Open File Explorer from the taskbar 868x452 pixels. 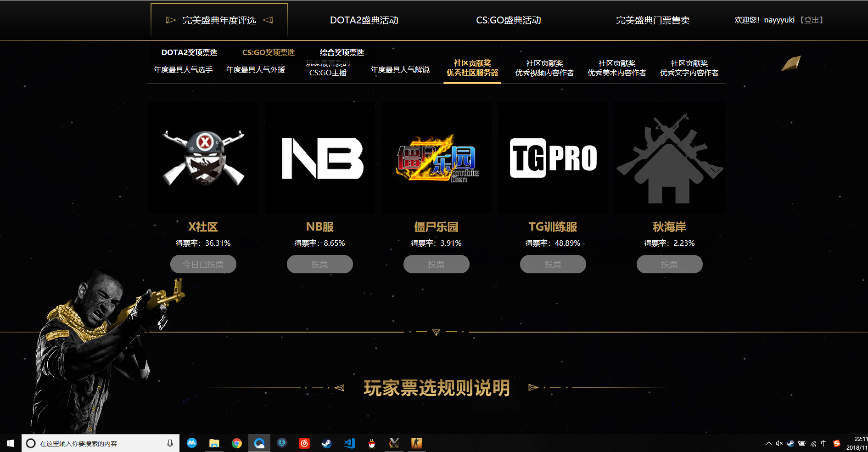pos(214,443)
